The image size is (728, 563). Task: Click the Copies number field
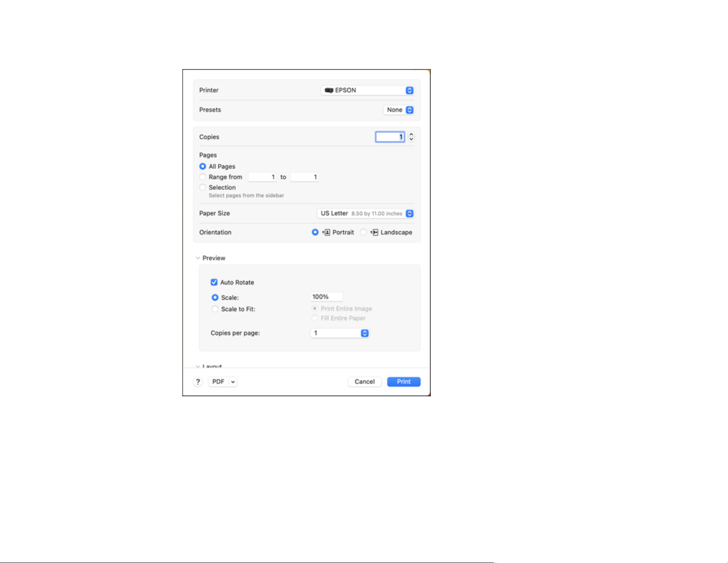(390, 137)
